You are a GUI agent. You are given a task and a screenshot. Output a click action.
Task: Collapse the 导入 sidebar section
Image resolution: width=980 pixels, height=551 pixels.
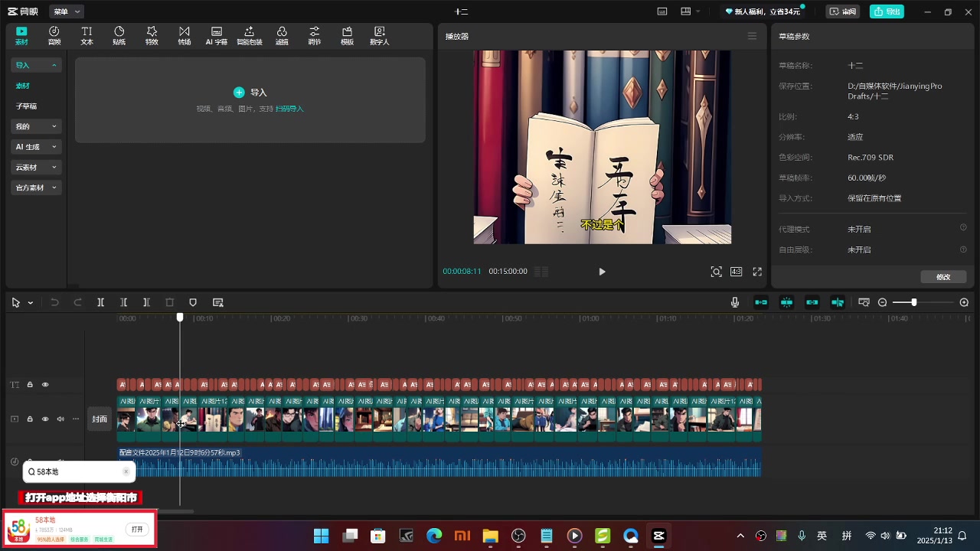coord(36,65)
